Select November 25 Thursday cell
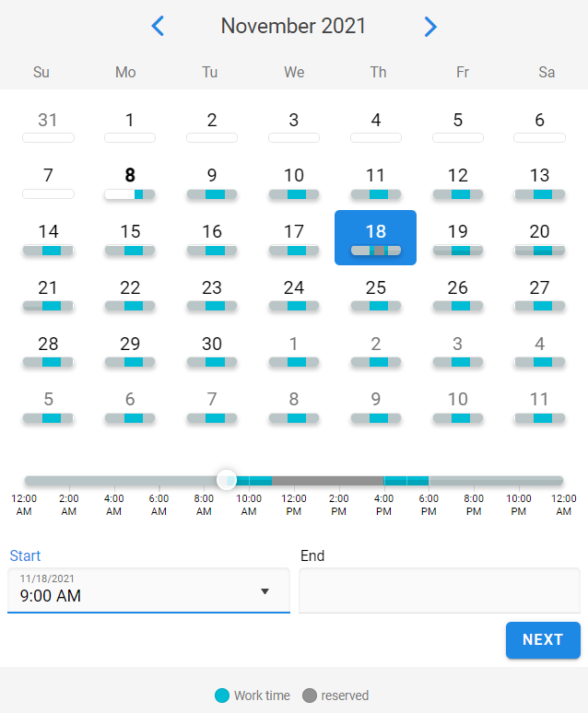588x713 pixels. coord(375,294)
